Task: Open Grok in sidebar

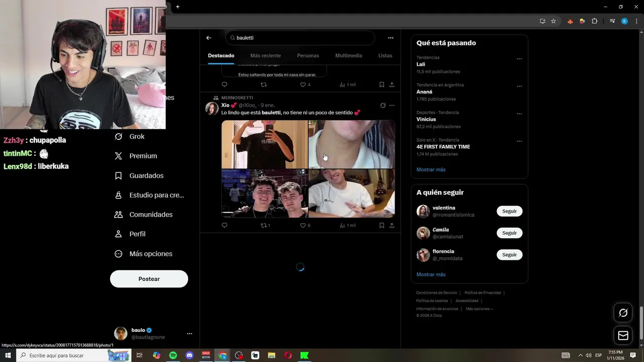Action: (x=129, y=136)
